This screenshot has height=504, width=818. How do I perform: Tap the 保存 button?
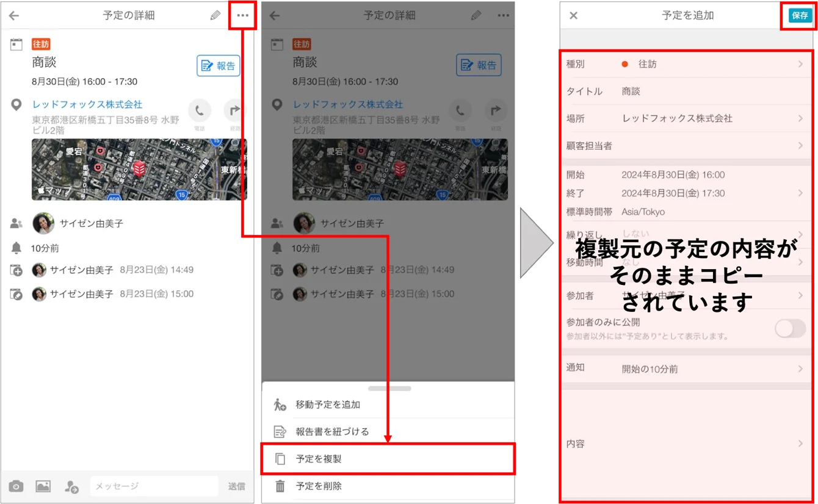click(x=800, y=16)
